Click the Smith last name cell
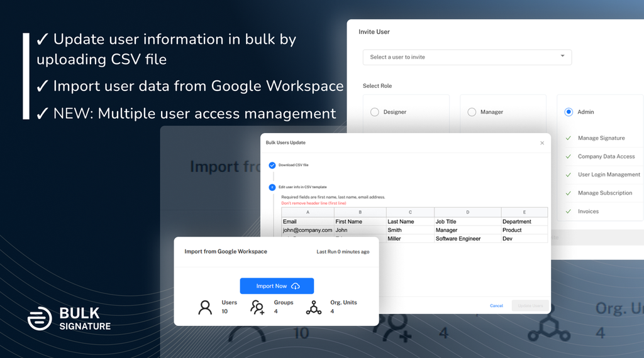The image size is (644, 358). coord(410,230)
